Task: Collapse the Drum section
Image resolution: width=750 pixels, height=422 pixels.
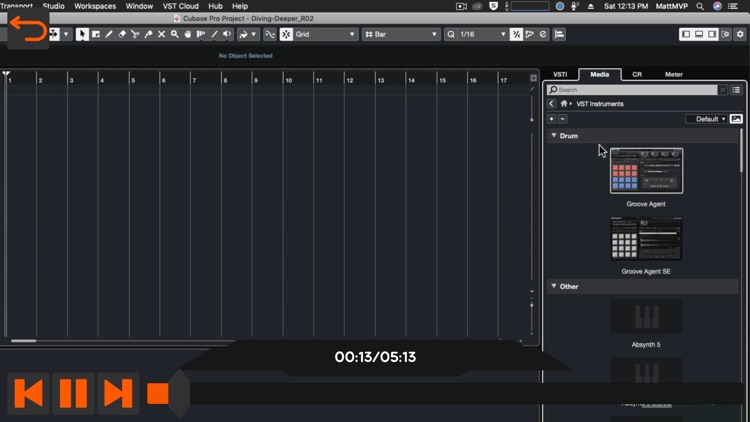Action: [554, 136]
